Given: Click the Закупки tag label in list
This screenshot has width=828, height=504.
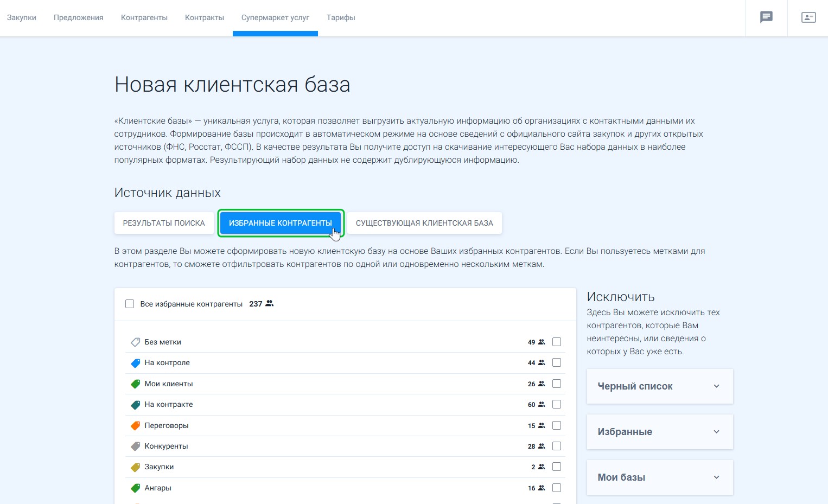Looking at the screenshot, I should point(159,467).
